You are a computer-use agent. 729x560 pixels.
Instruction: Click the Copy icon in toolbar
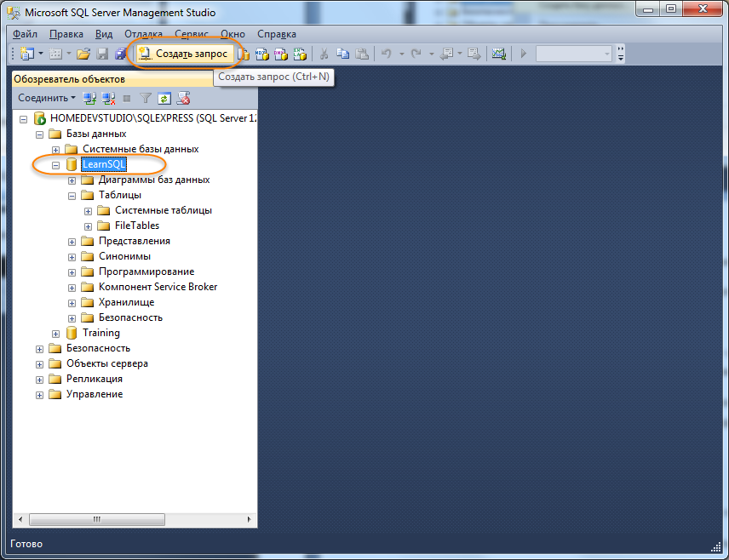pos(342,54)
